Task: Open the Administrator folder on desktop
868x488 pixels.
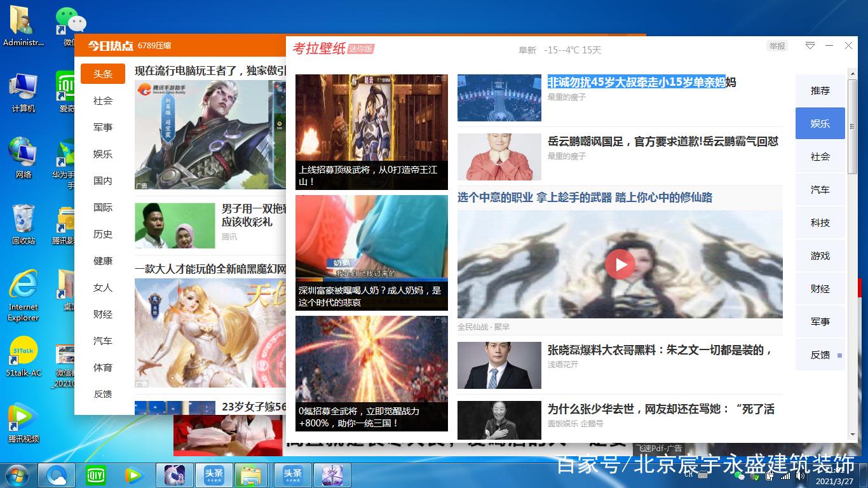Action: pos(24,25)
